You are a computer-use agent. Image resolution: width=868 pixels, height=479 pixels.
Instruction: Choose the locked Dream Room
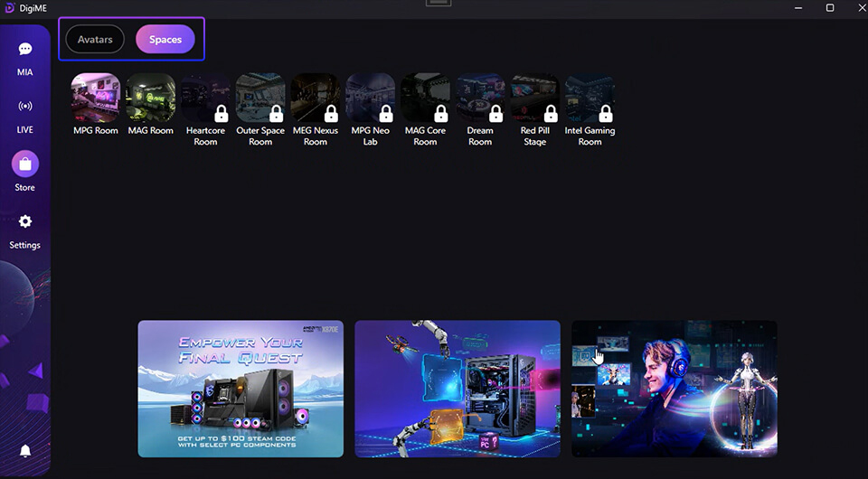(480, 98)
